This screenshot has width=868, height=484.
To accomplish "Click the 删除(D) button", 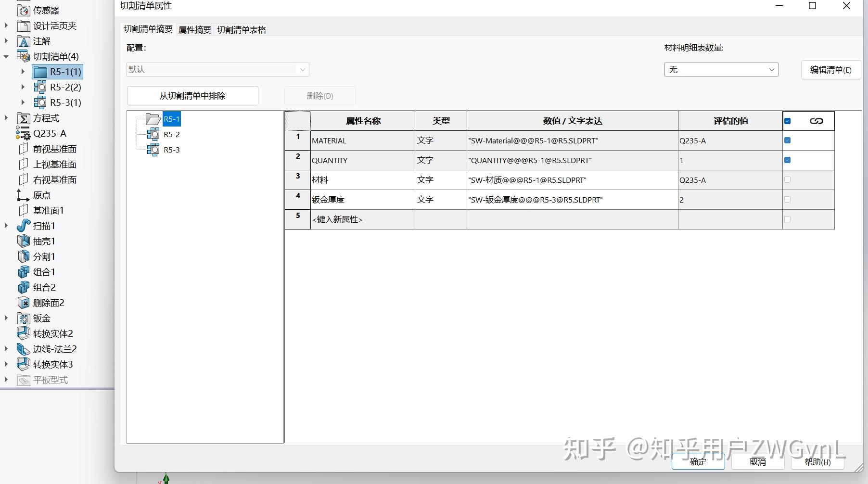I will click(320, 96).
